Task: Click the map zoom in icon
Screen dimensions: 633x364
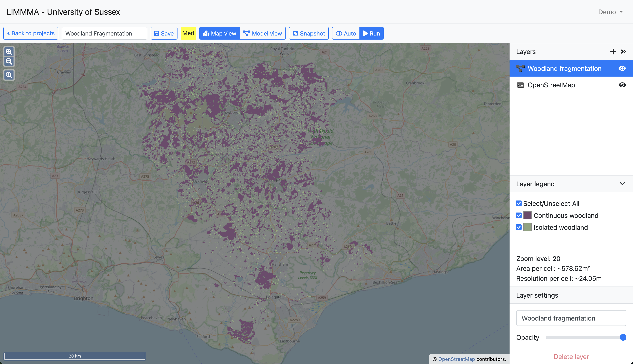Action: tap(9, 52)
